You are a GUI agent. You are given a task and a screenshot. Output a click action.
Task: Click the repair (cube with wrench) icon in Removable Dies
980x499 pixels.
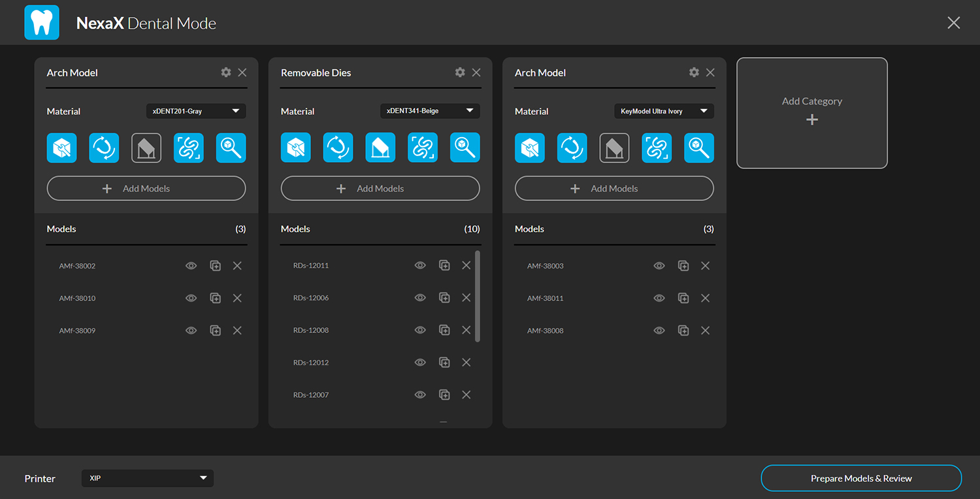click(296, 148)
